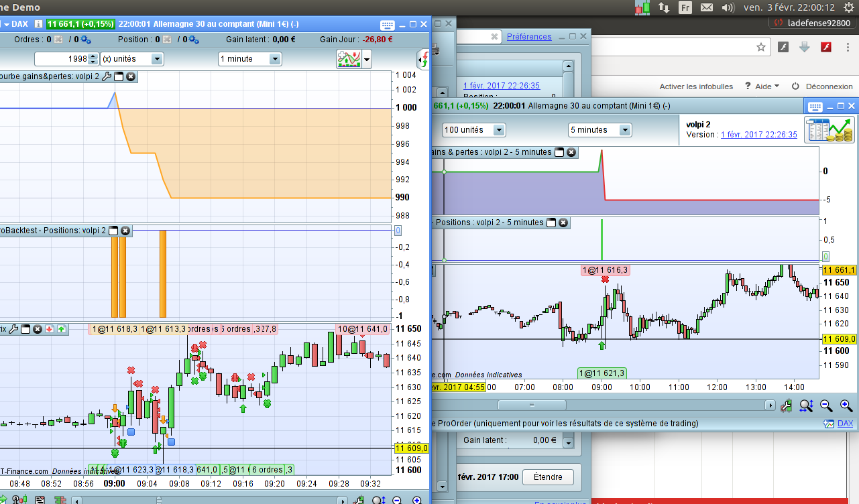Image resolution: width=859 pixels, height=504 pixels.
Task: Open the indicators and trading systems icon
Action: 349,59
